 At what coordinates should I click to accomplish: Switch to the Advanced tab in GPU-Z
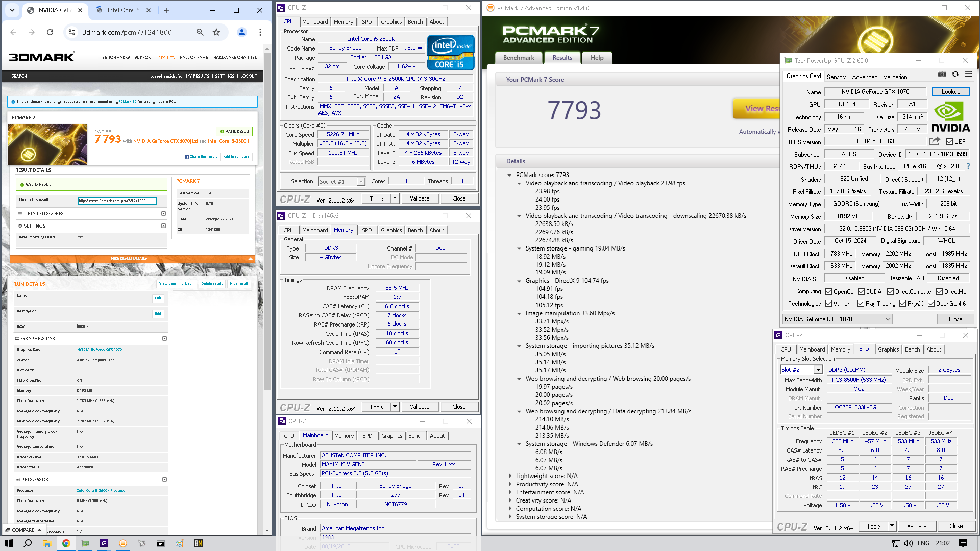(865, 77)
